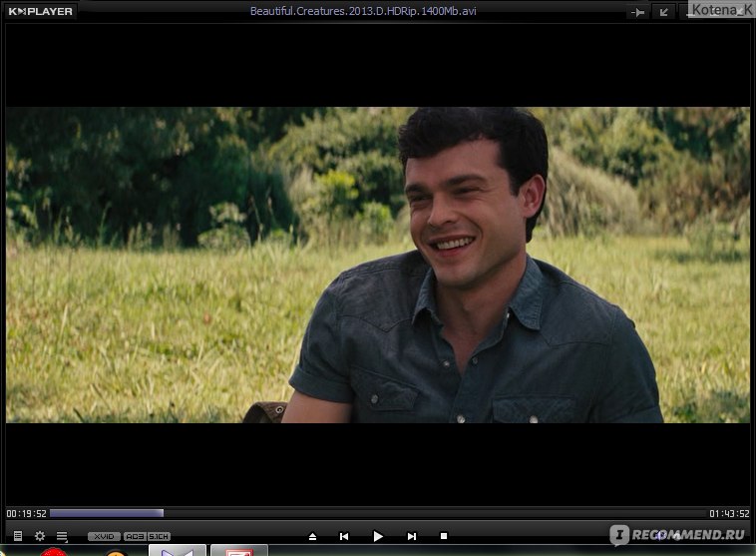Open the KMPlayer logo menu
This screenshot has height=556, width=756.
tap(41, 11)
